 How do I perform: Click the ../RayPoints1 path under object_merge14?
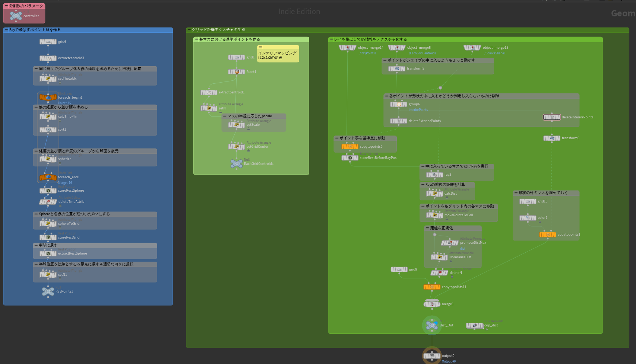tap(367, 53)
